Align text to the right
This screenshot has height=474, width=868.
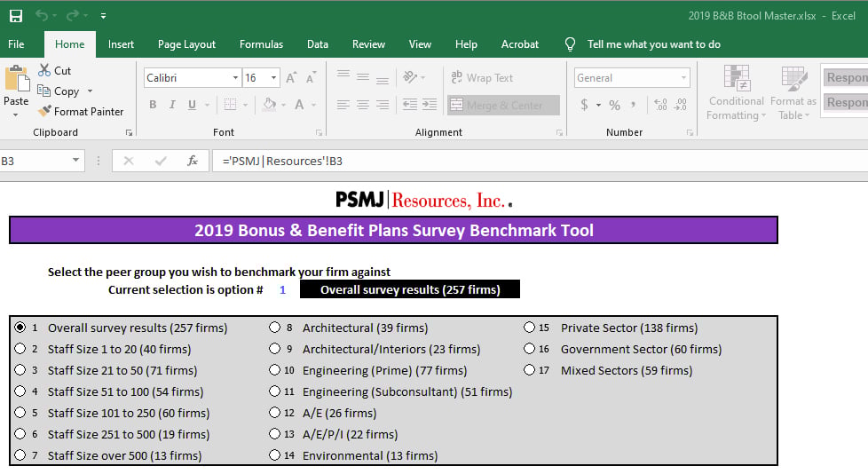[x=383, y=105]
